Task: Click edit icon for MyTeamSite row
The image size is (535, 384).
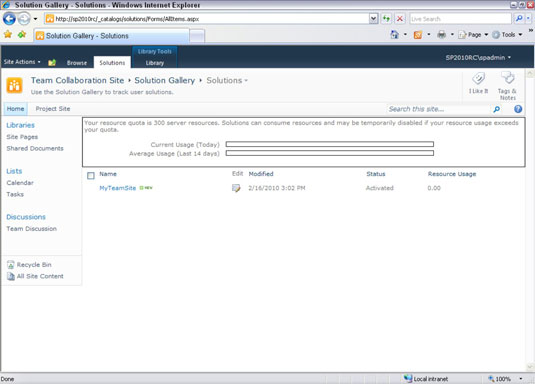Action: [236, 188]
